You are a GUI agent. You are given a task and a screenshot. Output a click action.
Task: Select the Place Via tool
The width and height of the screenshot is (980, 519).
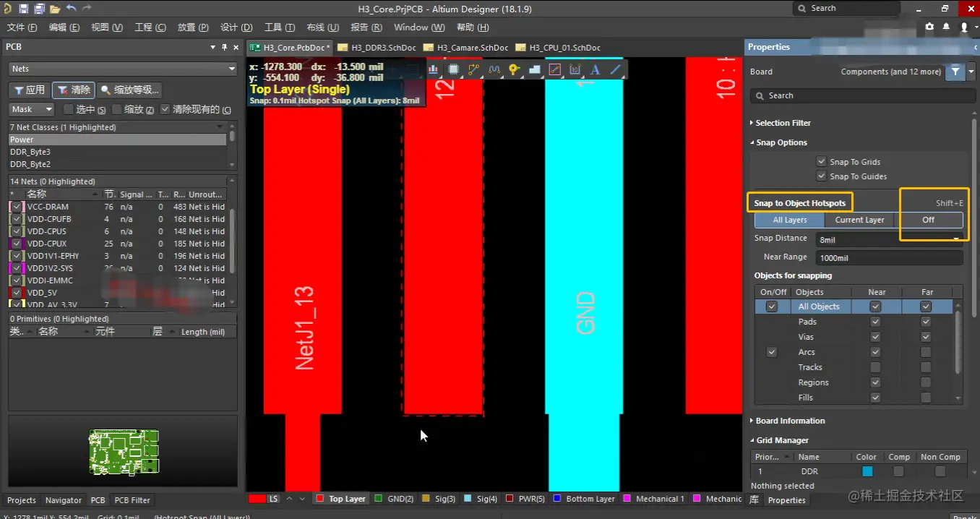click(x=514, y=69)
